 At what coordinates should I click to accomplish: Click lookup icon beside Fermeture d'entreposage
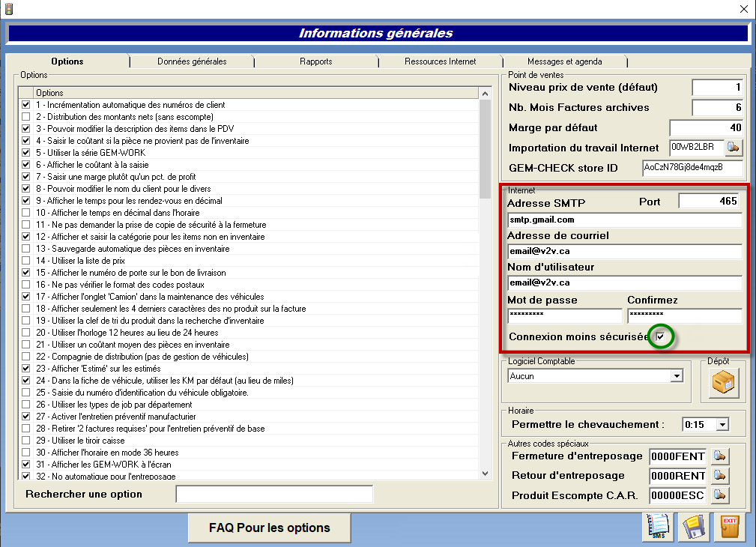(720, 456)
